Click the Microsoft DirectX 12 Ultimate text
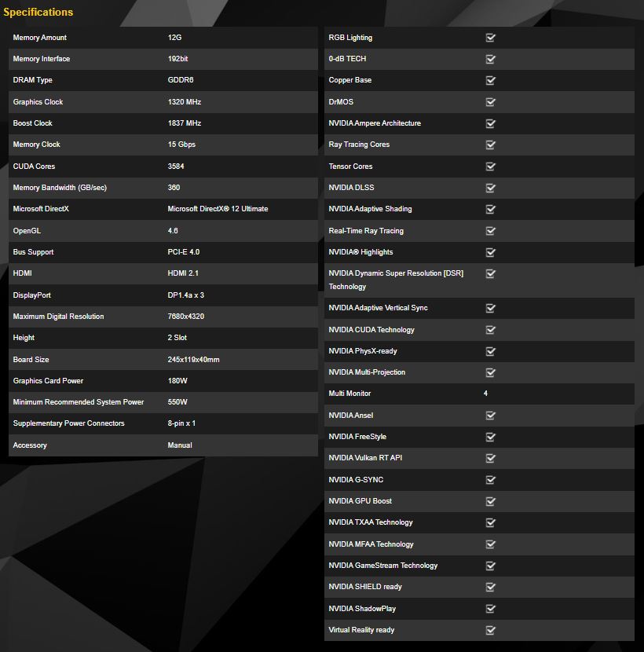 coord(218,209)
